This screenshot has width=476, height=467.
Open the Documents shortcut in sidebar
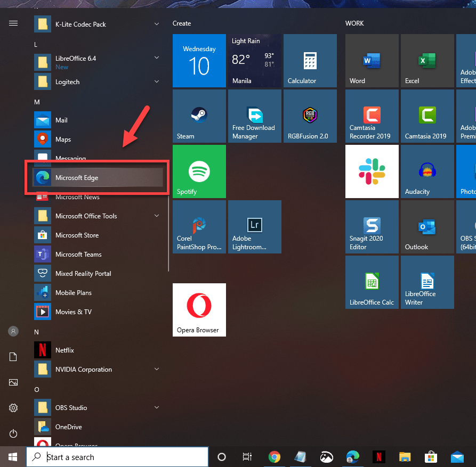click(x=13, y=357)
